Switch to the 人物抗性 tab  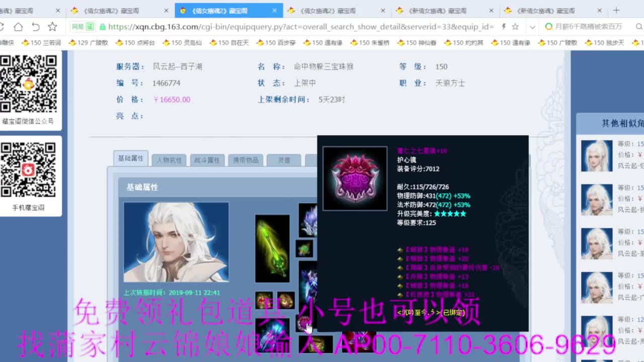(169, 160)
